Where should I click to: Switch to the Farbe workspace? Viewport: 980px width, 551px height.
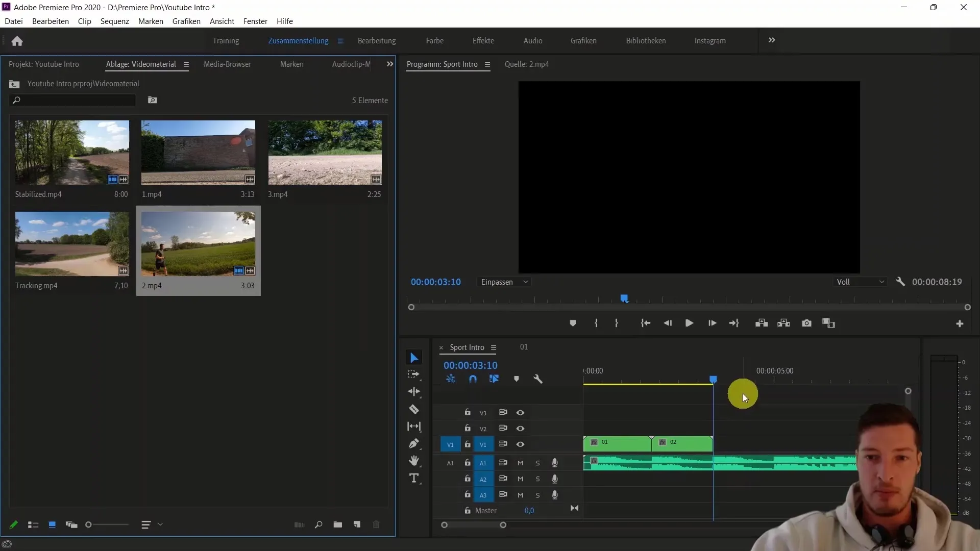coord(435,41)
